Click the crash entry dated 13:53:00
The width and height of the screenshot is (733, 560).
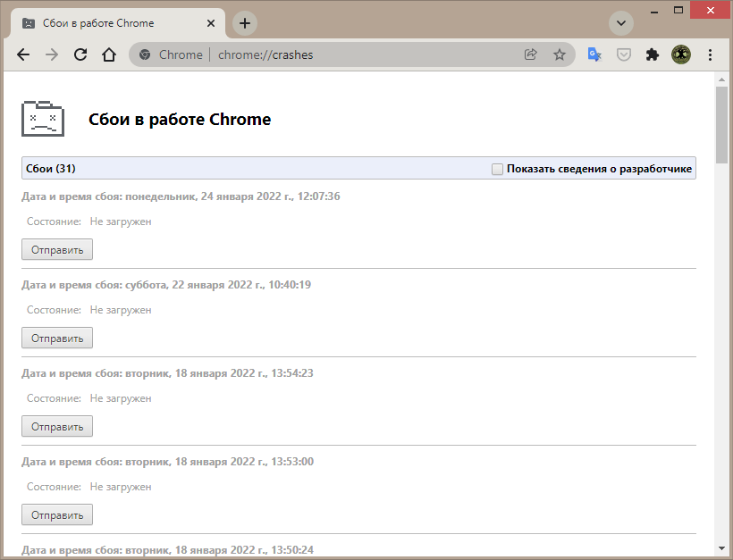(167, 462)
